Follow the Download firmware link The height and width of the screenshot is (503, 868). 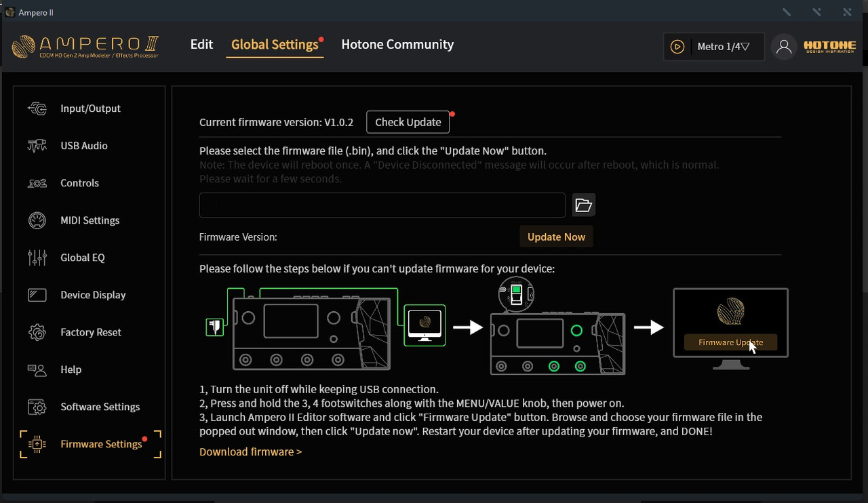[250, 451]
